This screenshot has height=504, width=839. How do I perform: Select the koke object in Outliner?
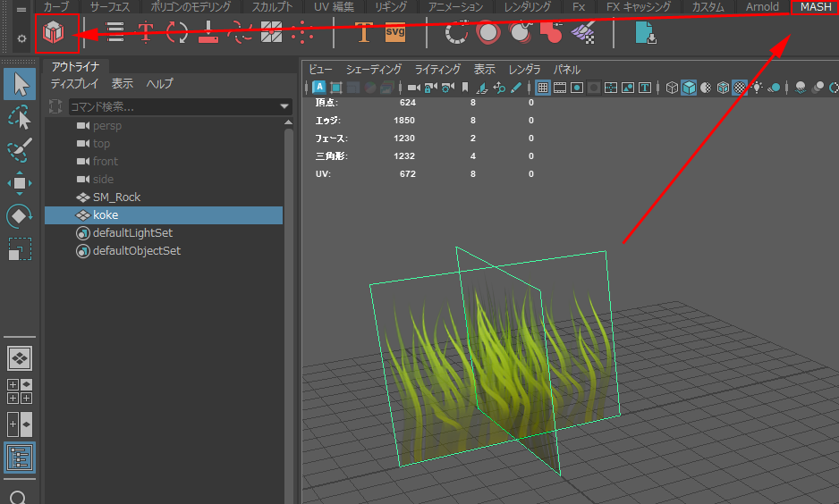(164, 214)
